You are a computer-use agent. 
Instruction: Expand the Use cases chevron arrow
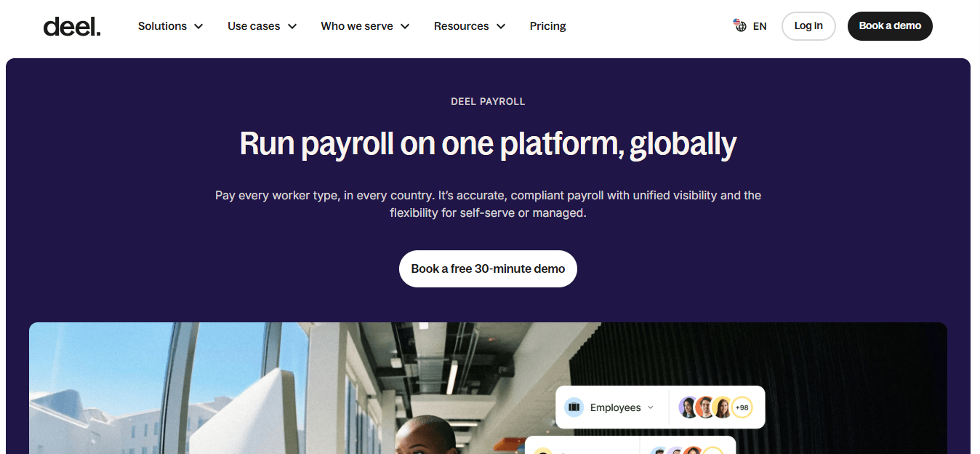click(x=292, y=26)
